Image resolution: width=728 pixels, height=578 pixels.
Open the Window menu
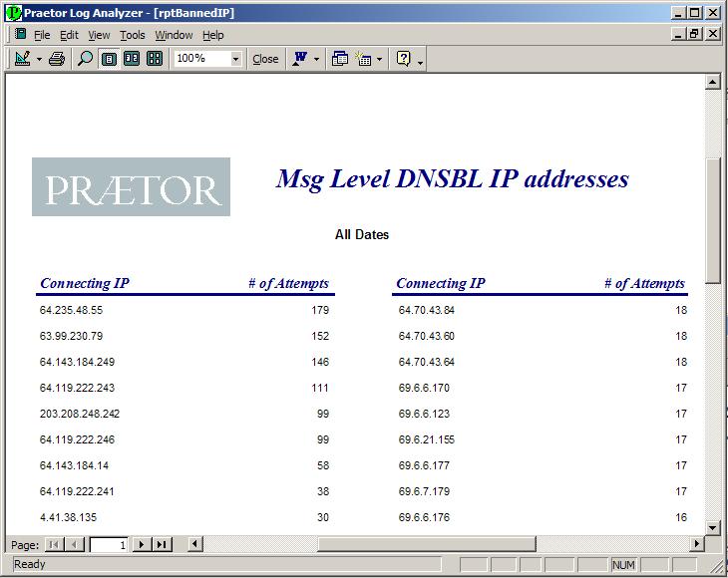point(174,35)
